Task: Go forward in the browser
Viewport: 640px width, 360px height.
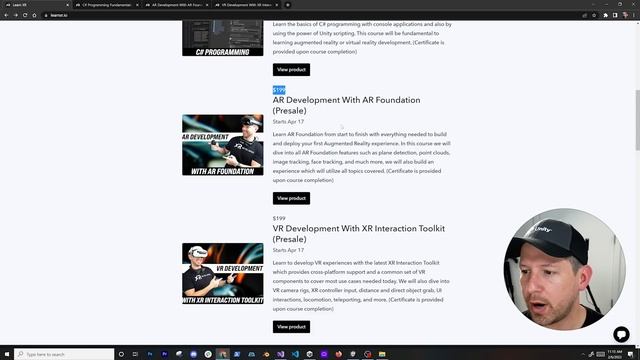Action: 16,15
